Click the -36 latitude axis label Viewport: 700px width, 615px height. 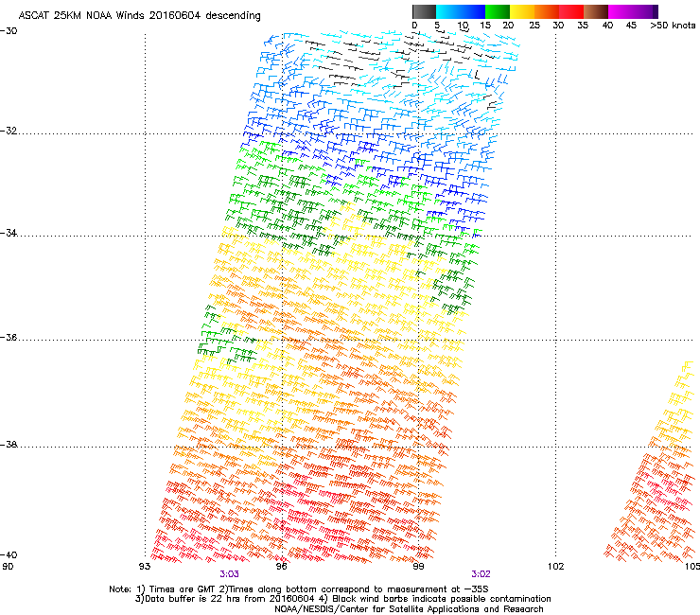(x=9, y=337)
